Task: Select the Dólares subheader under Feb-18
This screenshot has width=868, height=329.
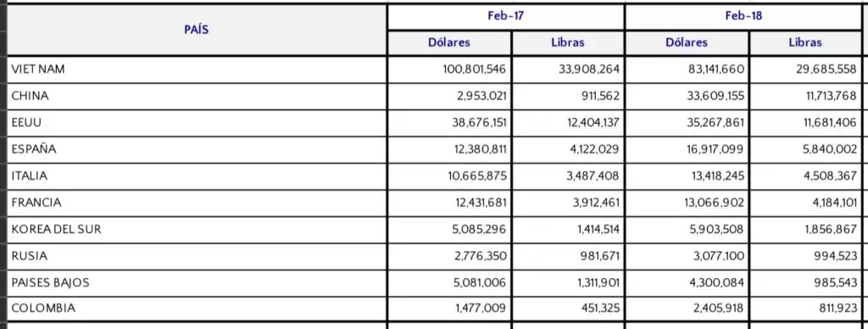Action: tap(687, 43)
